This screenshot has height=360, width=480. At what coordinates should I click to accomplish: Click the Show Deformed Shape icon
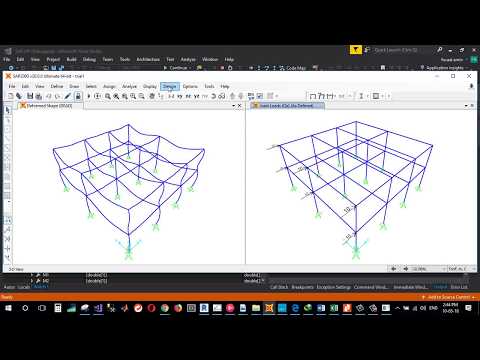click(x=321, y=96)
